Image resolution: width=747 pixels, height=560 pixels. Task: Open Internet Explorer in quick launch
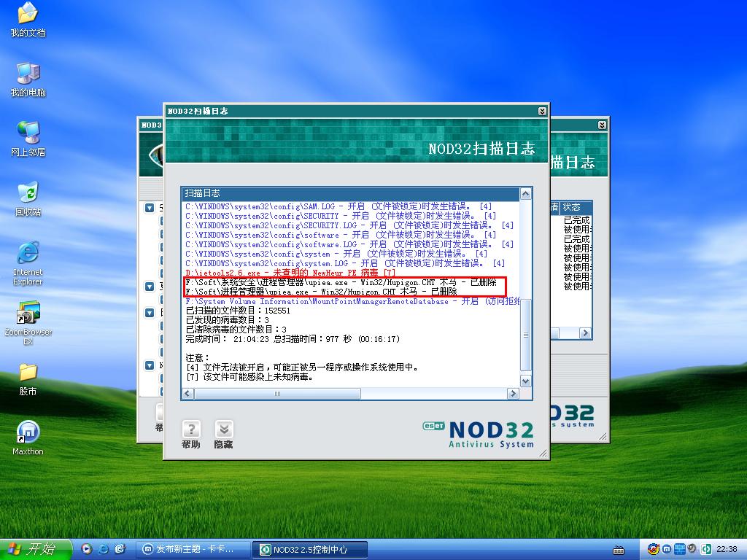pyautogui.click(x=103, y=549)
